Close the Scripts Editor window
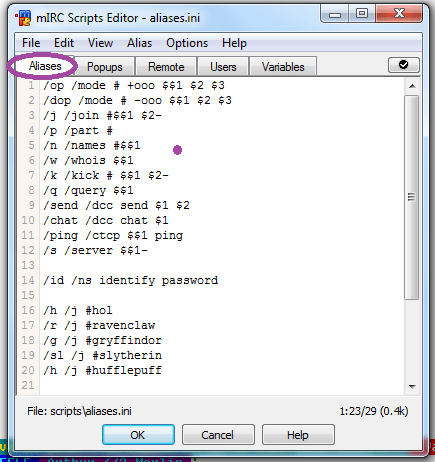 pyautogui.click(x=399, y=14)
